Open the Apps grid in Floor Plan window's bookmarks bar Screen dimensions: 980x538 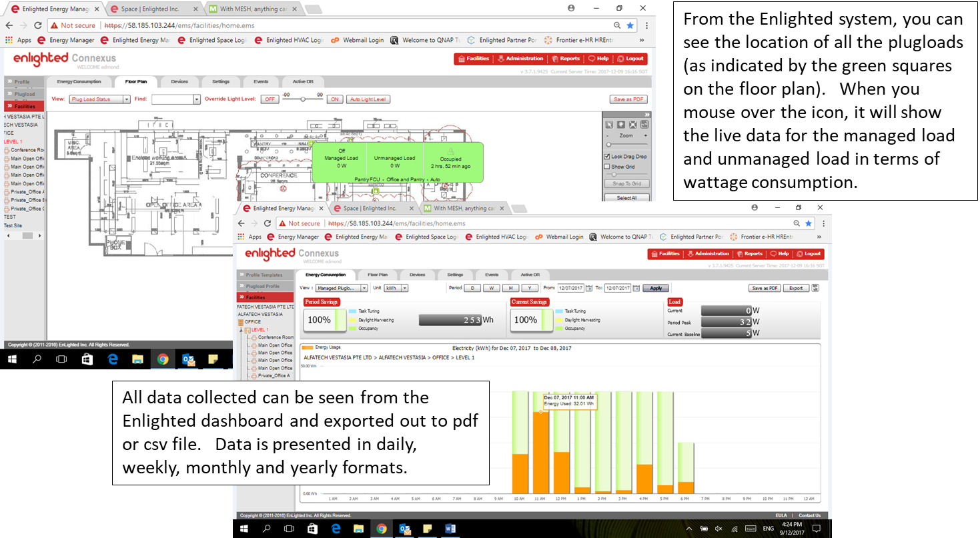(9, 40)
